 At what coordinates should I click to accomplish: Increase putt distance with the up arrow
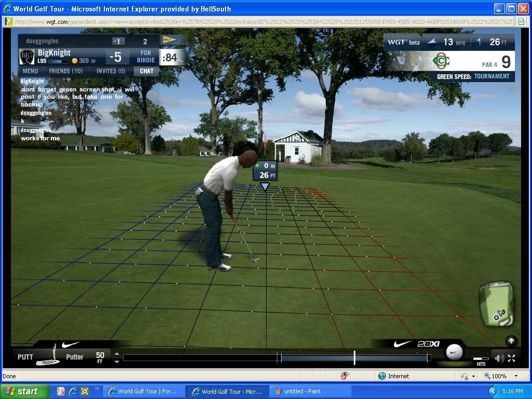point(116,354)
